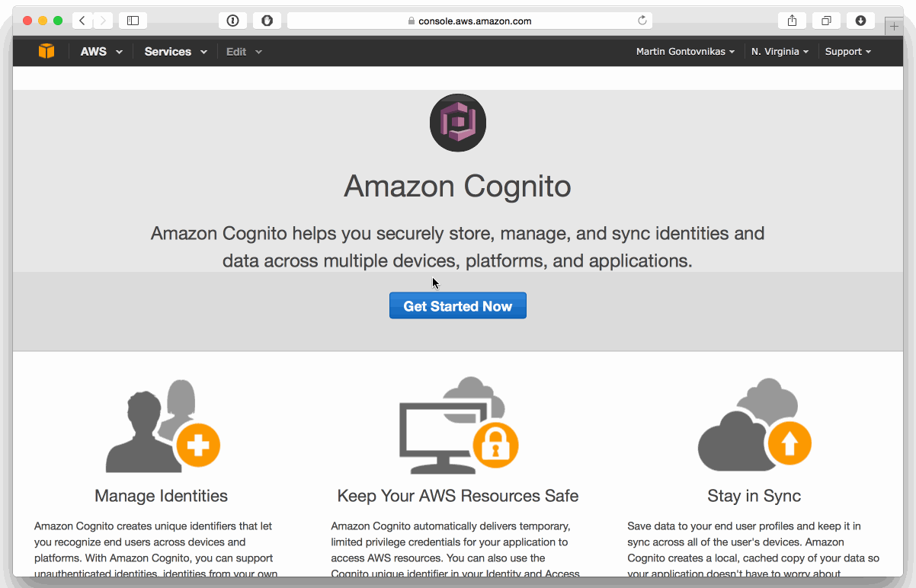Click the Manage Identities heading

[x=162, y=496]
